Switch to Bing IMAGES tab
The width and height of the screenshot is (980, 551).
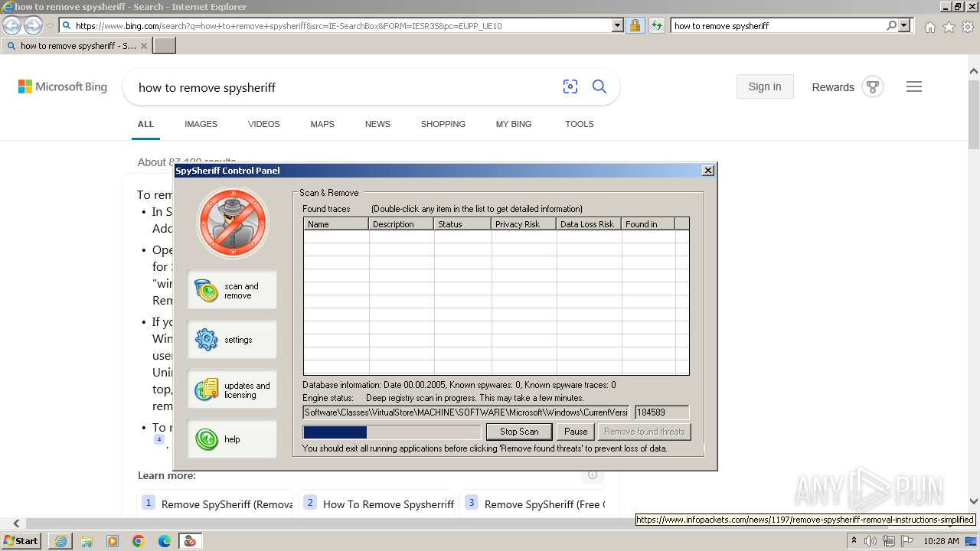click(201, 124)
